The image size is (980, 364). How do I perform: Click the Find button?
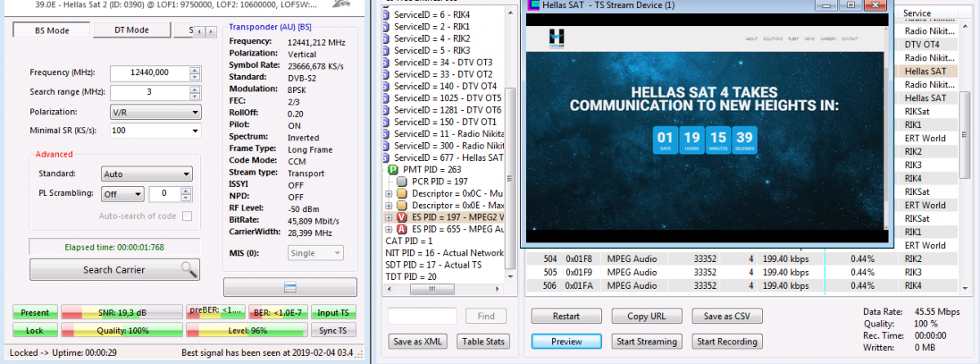(x=486, y=316)
